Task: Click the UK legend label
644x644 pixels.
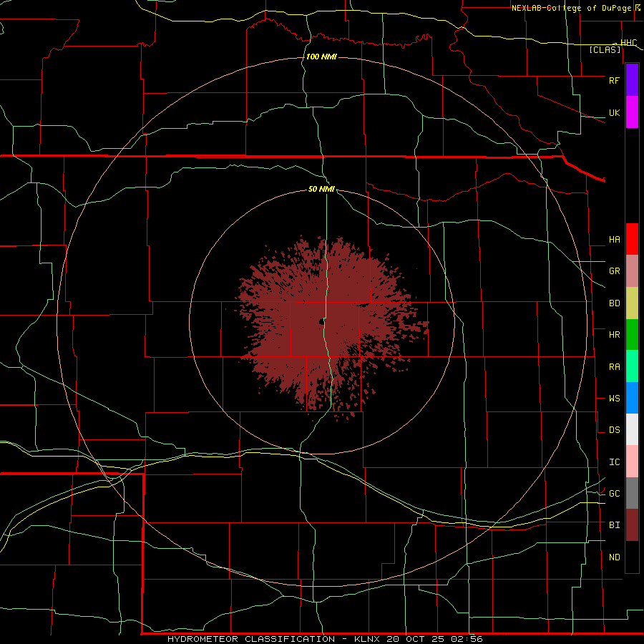Action: 614,113
